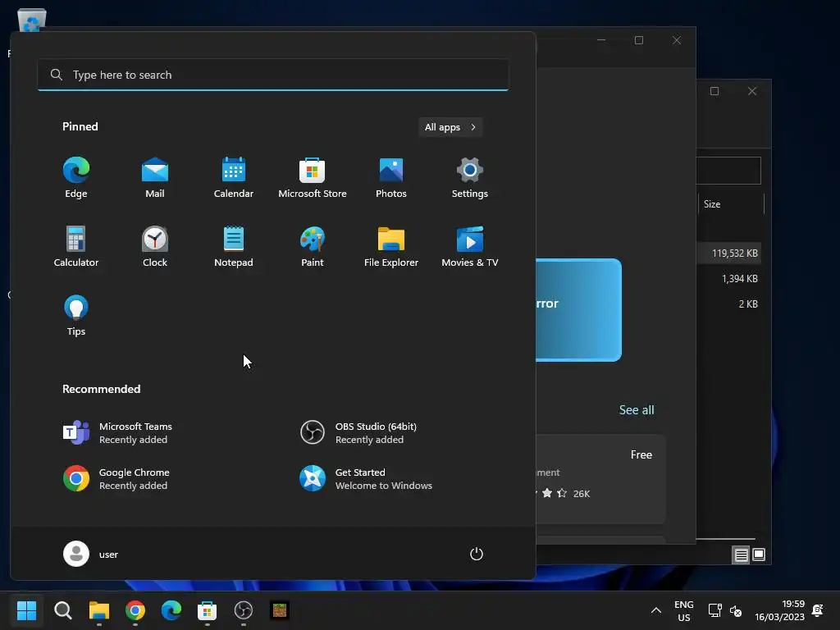
Task: Open the clock and date 19:59
Action: coord(779,610)
